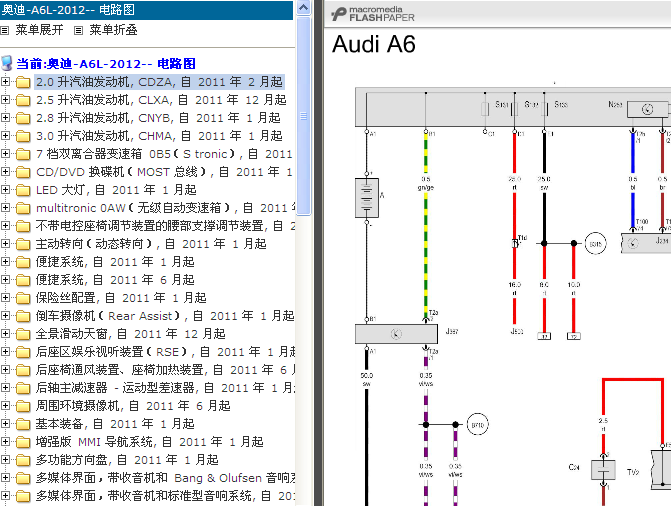Image resolution: width=671 pixels, height=506 pixels.
Task: Click folder icon of 3.0 升汽油发动机 CHMA
Action: (x=23, y=136)
